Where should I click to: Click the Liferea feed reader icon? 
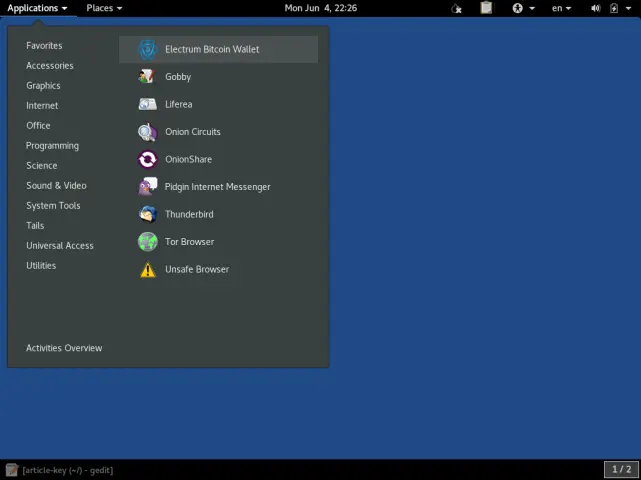(x=148, y=104)
